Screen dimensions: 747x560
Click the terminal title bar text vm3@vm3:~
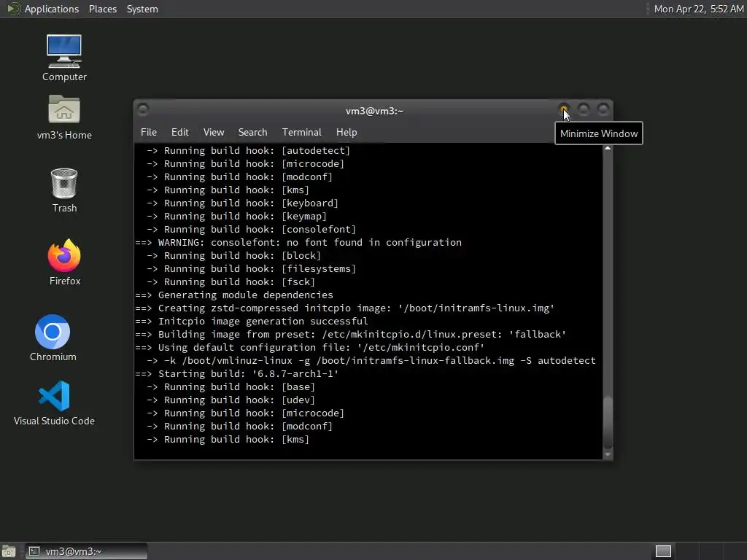point(374,111)
